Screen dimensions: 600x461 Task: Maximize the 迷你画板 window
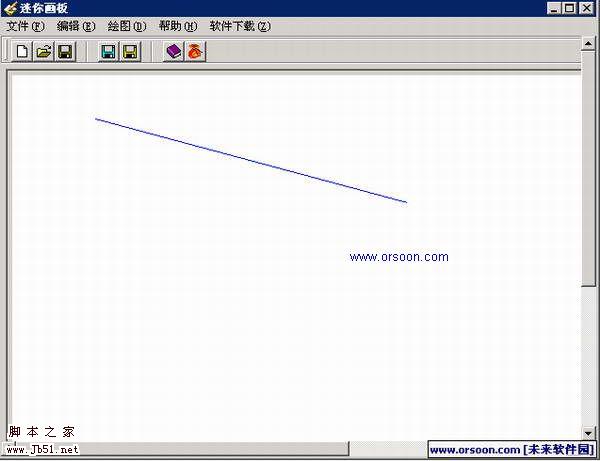click(x=569, y=8)
